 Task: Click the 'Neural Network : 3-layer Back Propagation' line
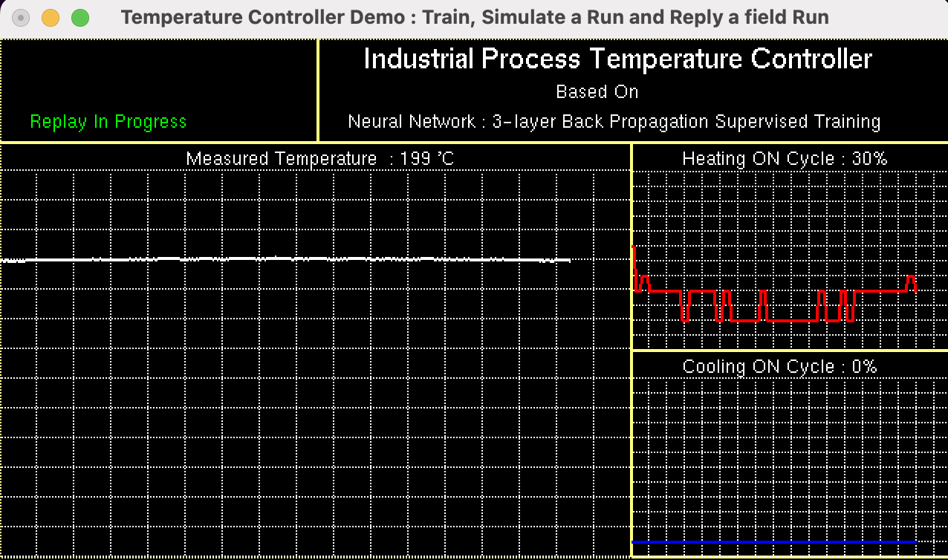point(614,122)
